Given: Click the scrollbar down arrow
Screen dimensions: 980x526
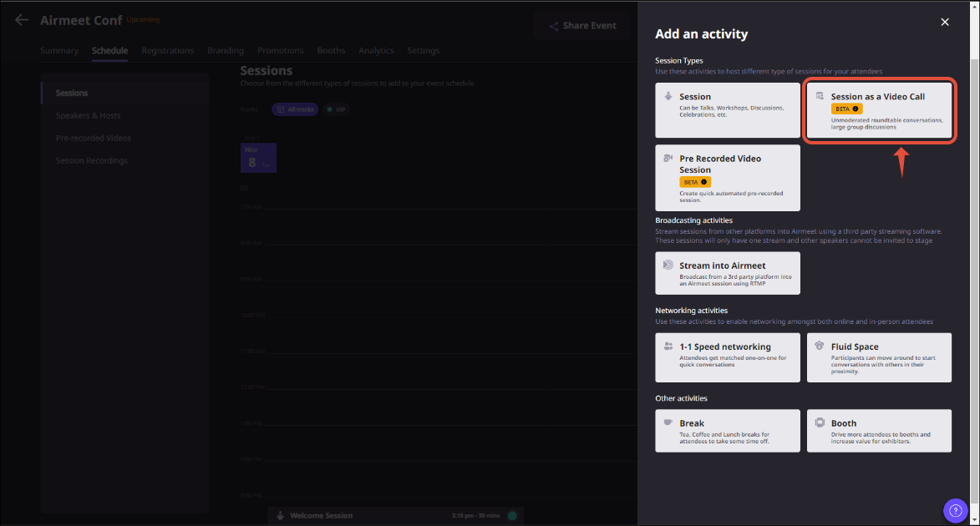Looking at the screenshot, I should [x=974, y=519].
